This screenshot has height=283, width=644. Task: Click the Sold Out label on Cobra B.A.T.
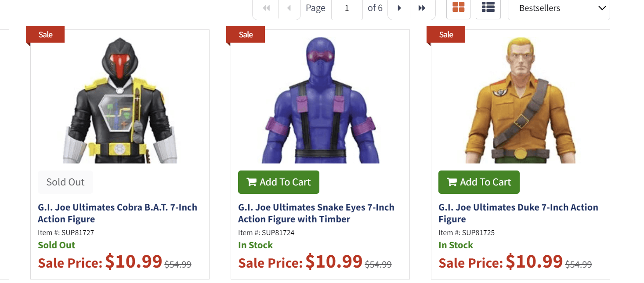(65, 181)
